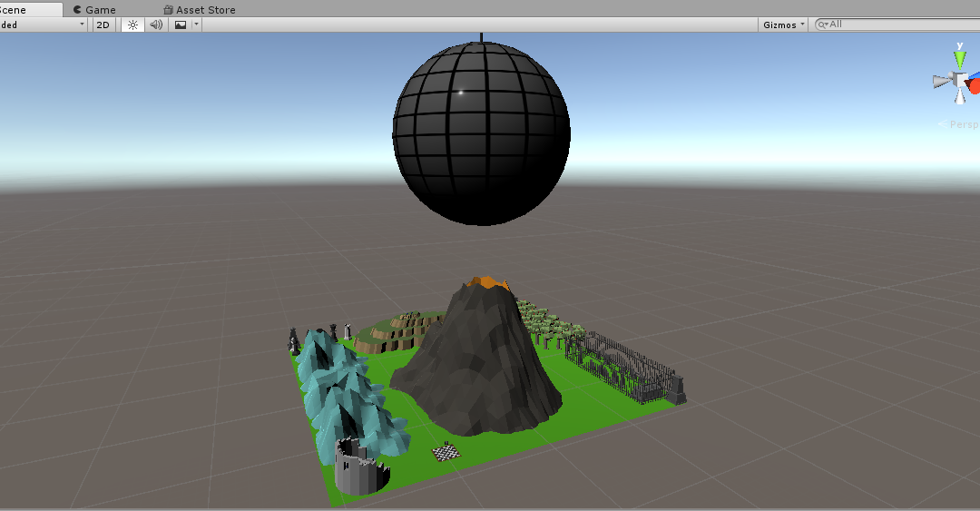
Task: Toggle scene lighting sun icon
Action: click(132, 25)
